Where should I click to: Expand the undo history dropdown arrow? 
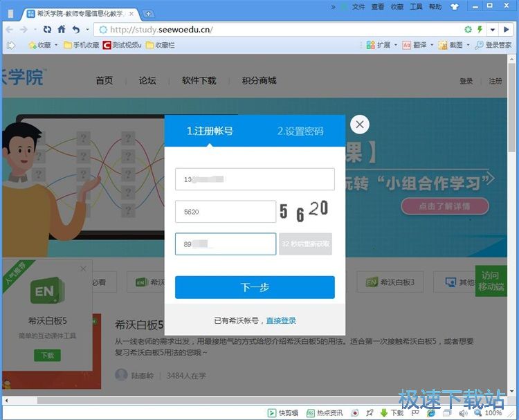click(87, 30)
